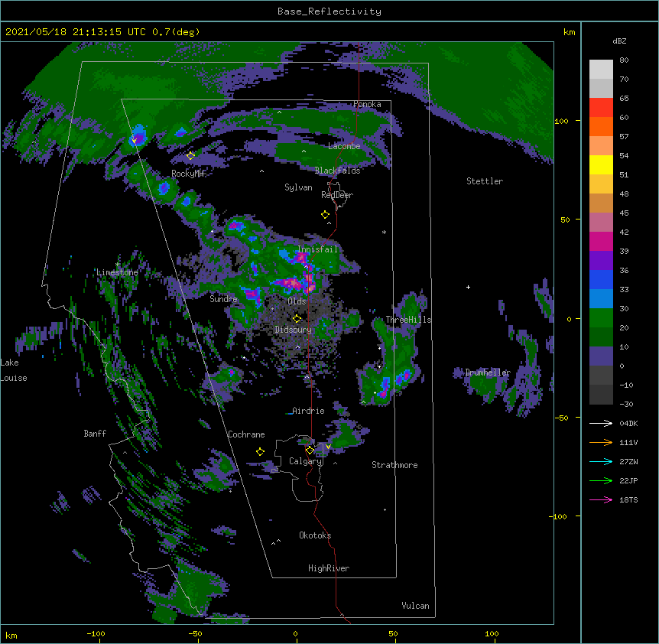Viewport: 659px width, 644px height.
Task: Click the Innisfail town label
Action: tap(317, 249)
